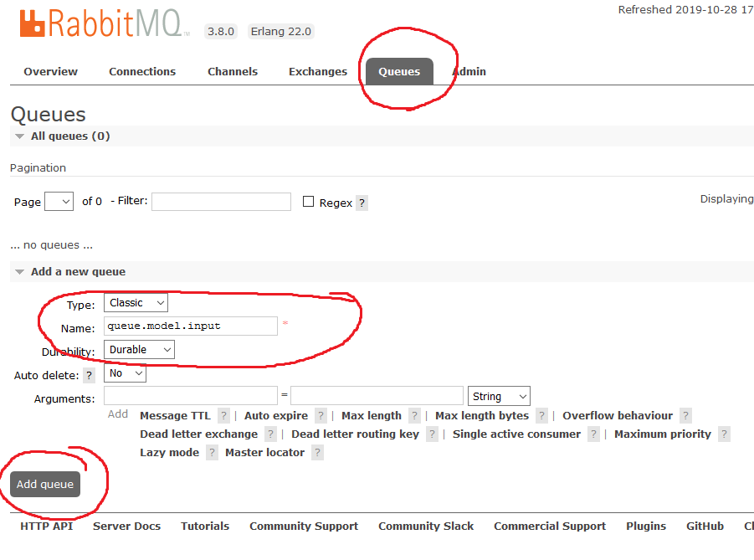Insert Overflow behaviour argument

[x=618, y=416]
